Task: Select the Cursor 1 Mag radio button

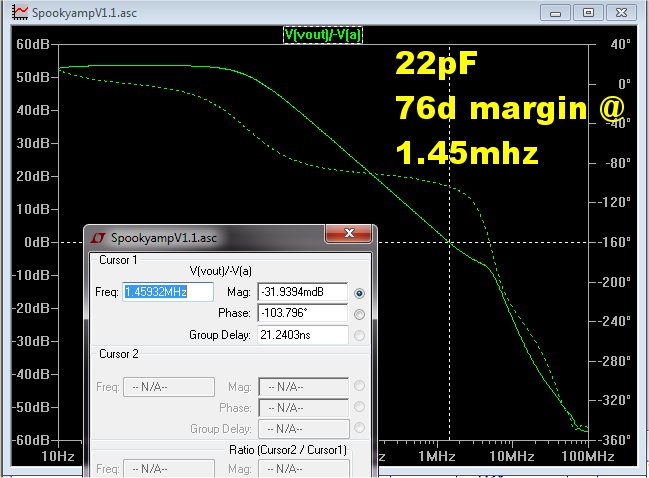Action: (359, 293)
